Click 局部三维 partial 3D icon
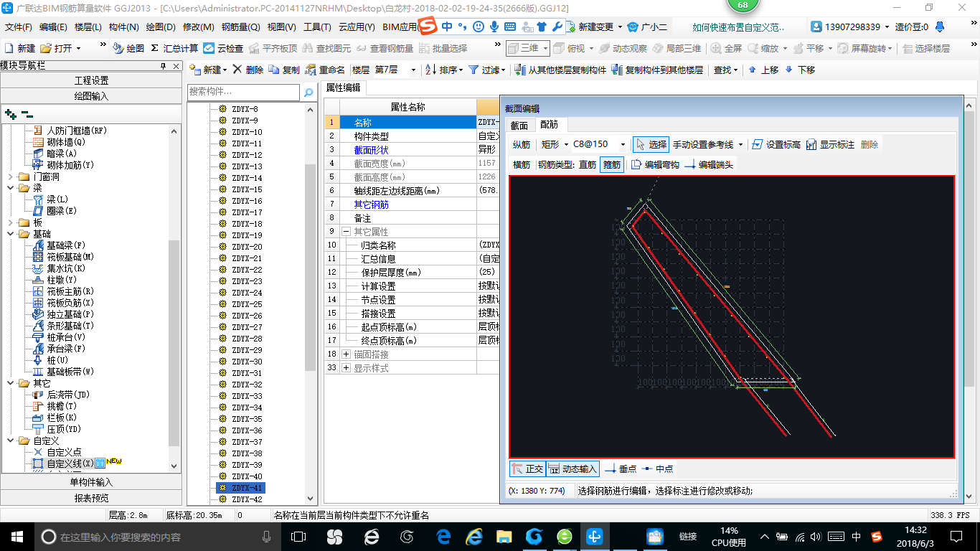980x551 pixels. pyautogui.click(x=658, y=48)
